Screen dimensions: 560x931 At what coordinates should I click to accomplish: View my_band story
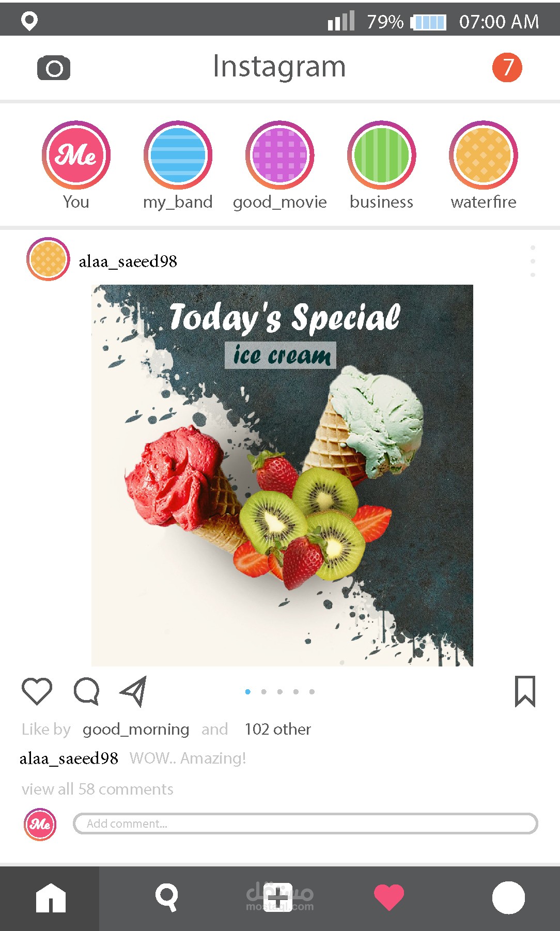coord(178,155)
